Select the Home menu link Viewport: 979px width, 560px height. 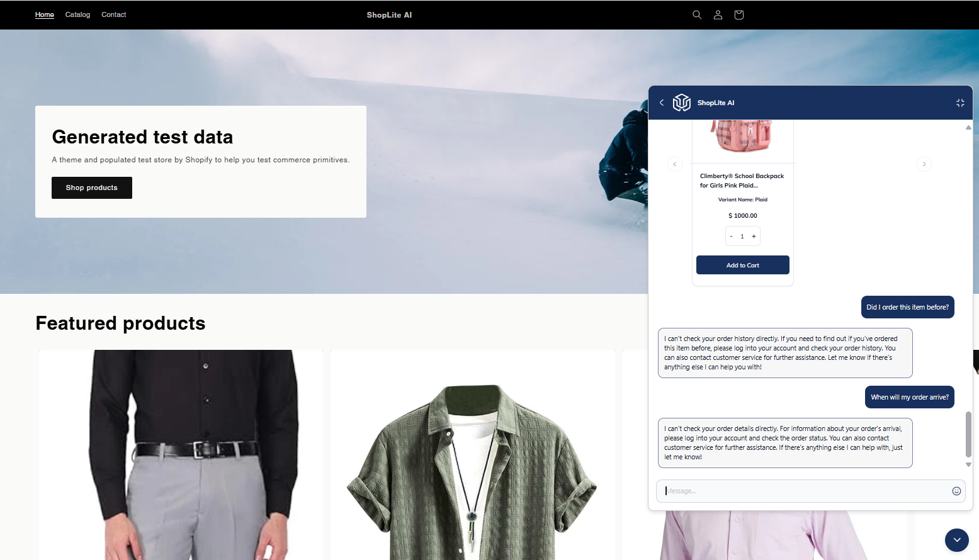45,14
